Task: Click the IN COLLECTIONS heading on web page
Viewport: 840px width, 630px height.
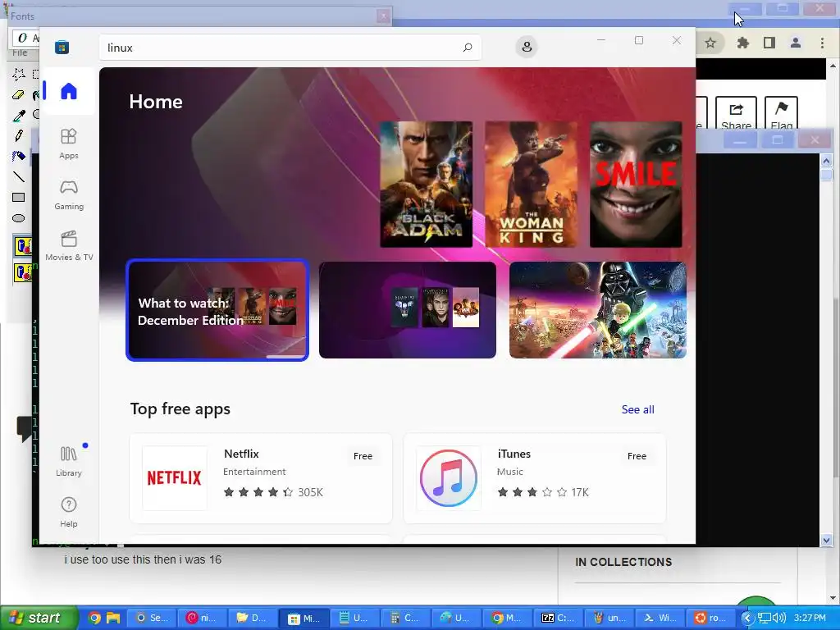Action: [x=623, y=562]
